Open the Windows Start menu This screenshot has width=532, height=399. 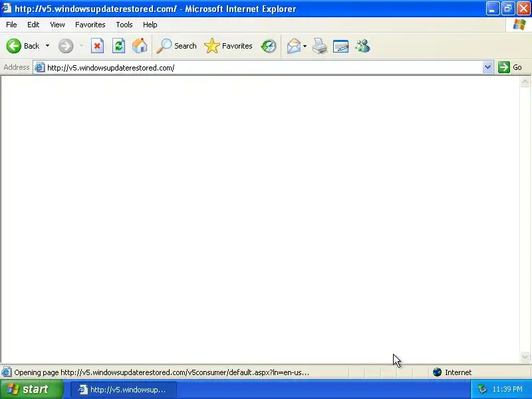tap(31, 389)
